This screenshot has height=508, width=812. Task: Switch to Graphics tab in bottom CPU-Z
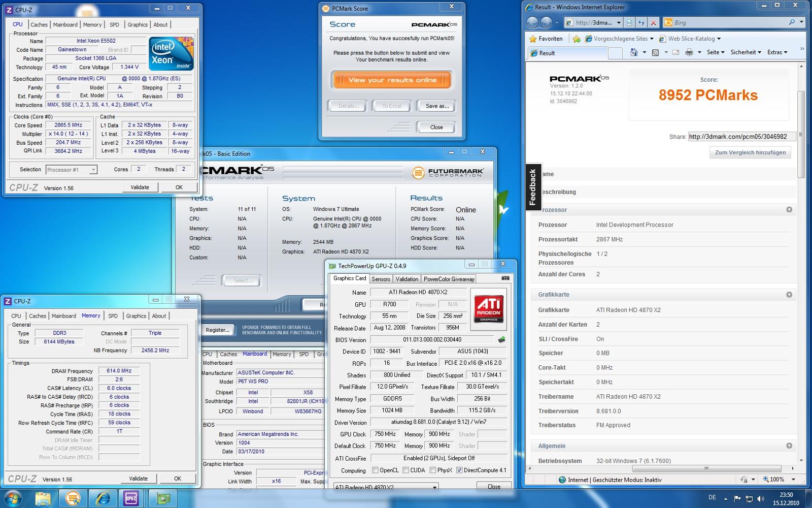(136, 316)
